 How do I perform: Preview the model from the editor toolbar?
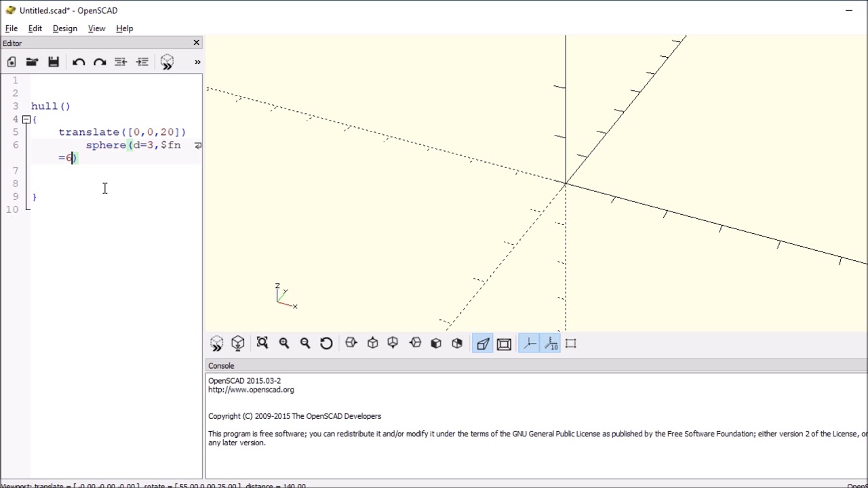coord(167,62)
